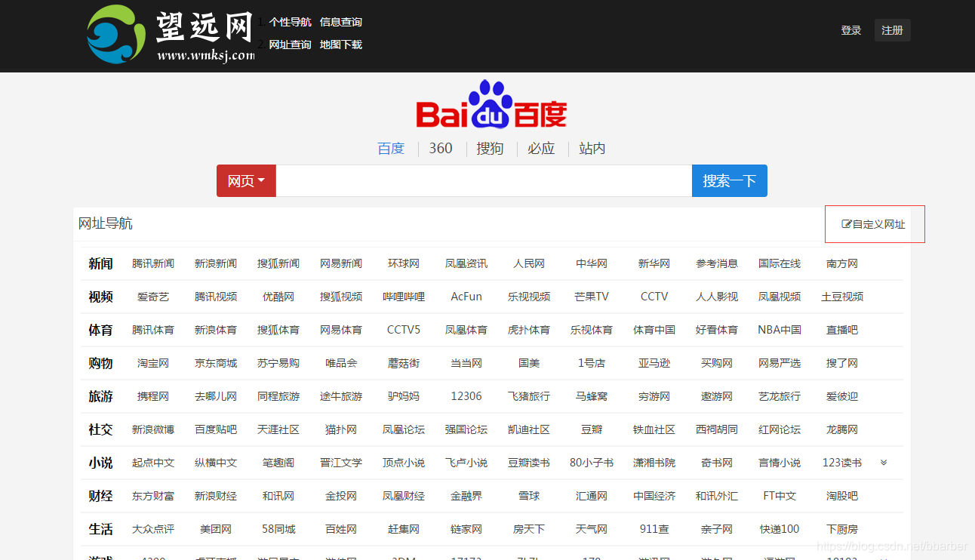Open 新浪新闻 link
975x560 pixels.
coord(216,263)
